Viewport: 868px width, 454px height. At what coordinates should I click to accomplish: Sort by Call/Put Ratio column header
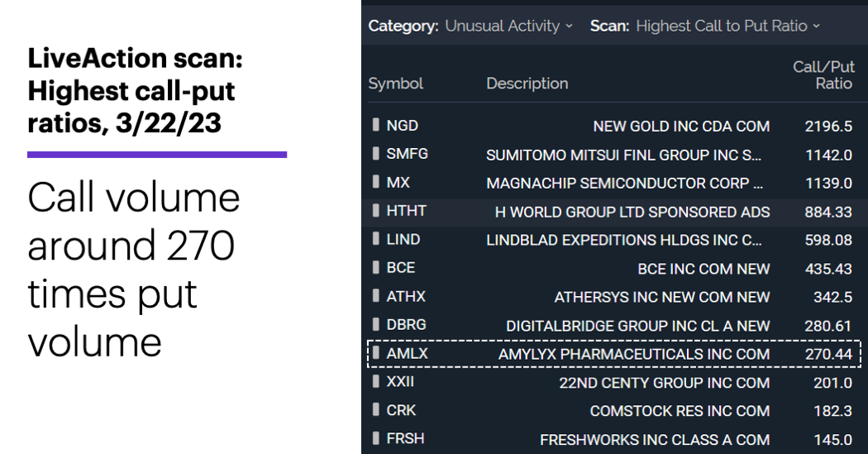click(x=823, y=75)
